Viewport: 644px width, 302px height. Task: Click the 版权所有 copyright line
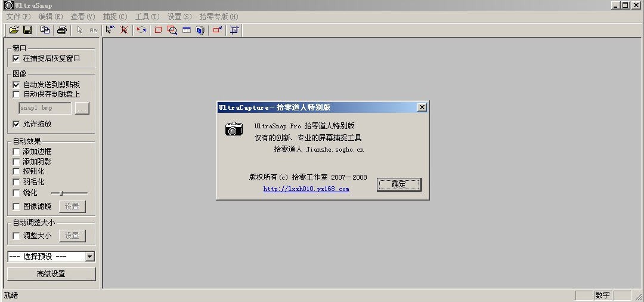coord(308,177)
